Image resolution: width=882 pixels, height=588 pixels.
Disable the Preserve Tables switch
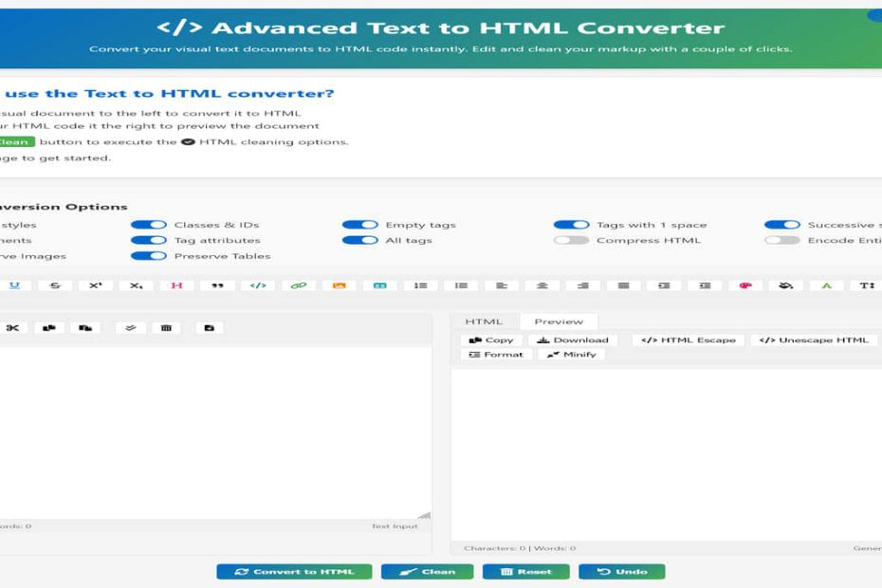149,256
